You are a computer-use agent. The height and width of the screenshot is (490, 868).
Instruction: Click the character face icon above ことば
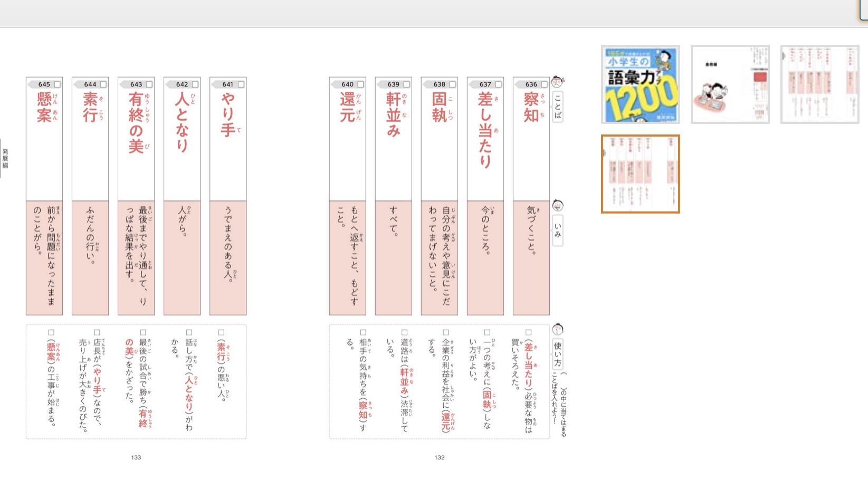click(x=557, y=82)
